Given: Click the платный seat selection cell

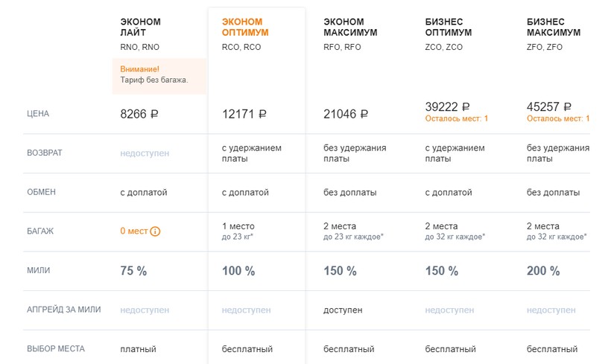Looking at the screenshot, I should pyautogui.click(x=138, y=348).
